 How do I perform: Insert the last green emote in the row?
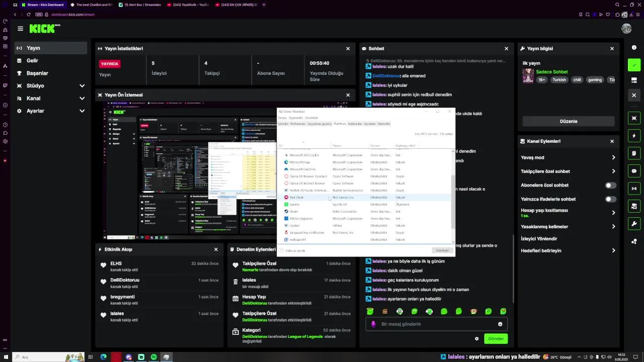[503, 312]
